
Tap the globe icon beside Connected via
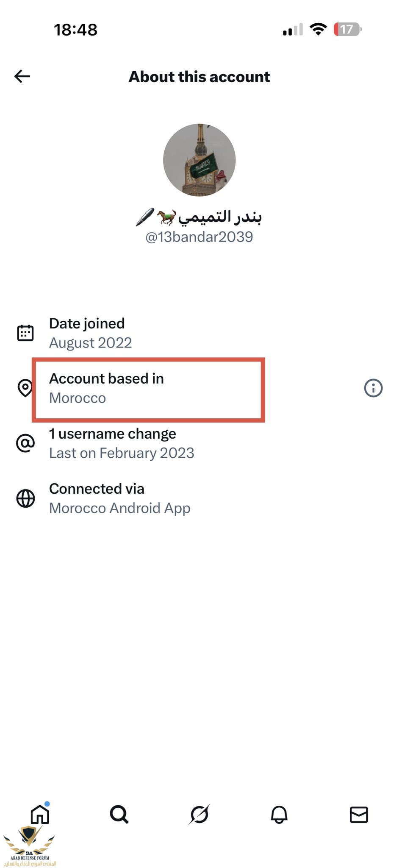25,498
